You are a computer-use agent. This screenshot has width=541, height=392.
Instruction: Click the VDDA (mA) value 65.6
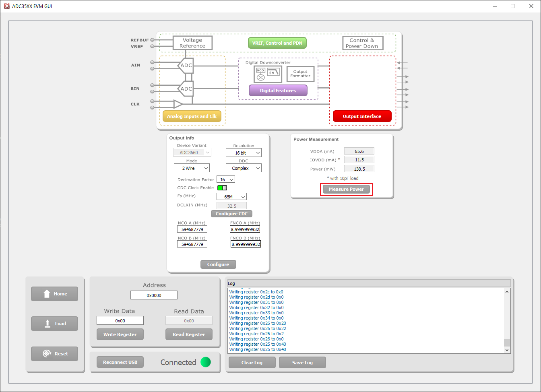coord(359,151)
